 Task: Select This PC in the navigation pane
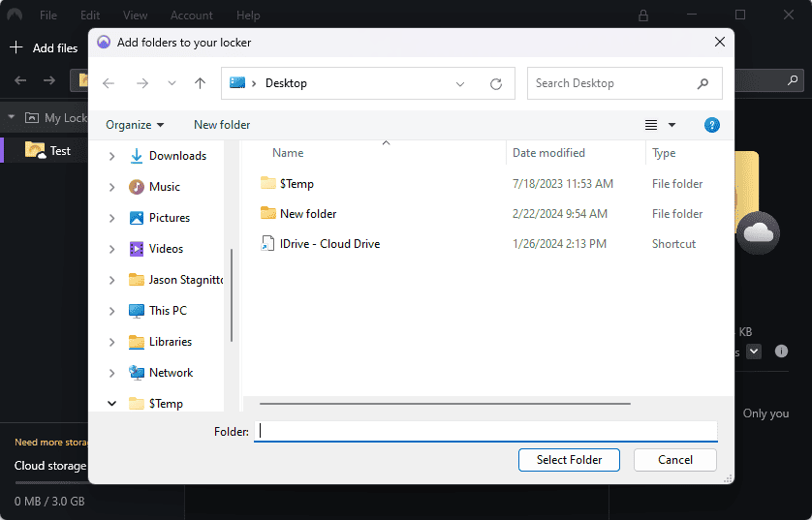(x=157, y=311)
